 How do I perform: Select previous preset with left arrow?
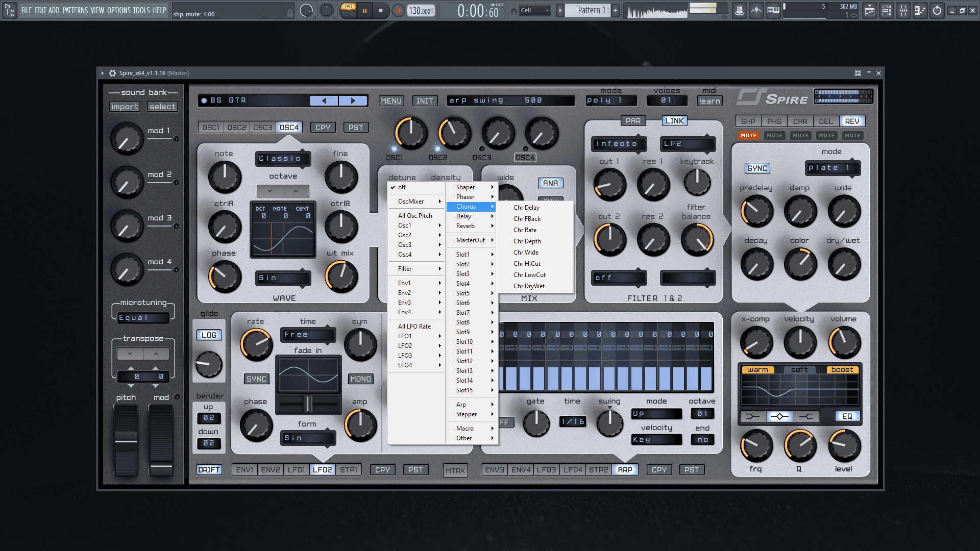[x=324, y=101]
